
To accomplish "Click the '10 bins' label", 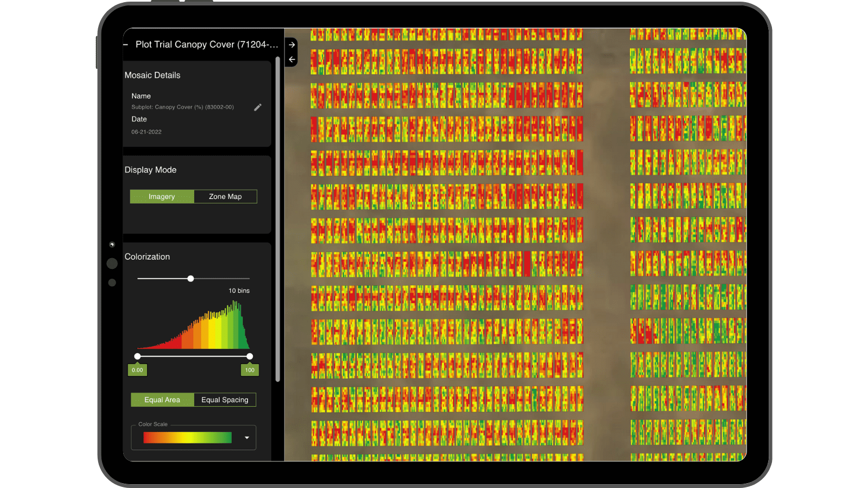I will (x=239, y=291).
